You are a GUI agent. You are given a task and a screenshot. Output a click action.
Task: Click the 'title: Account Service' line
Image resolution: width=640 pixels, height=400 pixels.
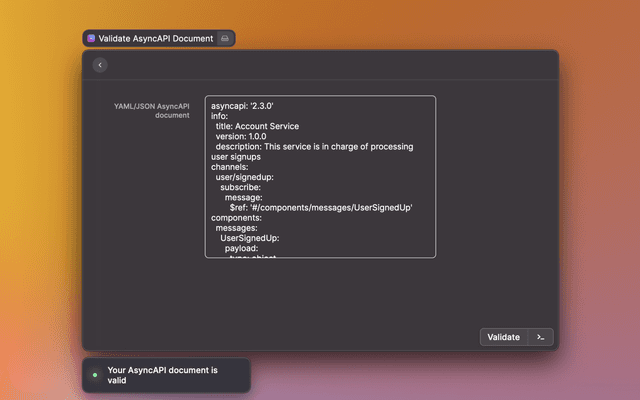tap(257, 126)
